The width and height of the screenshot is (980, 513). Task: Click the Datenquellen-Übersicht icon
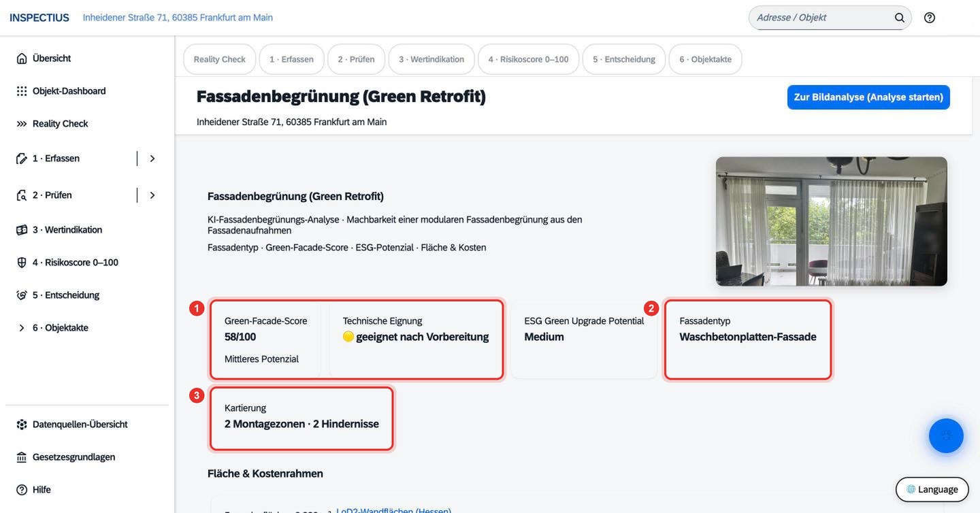pyautogui.click(x=22, y=425)
